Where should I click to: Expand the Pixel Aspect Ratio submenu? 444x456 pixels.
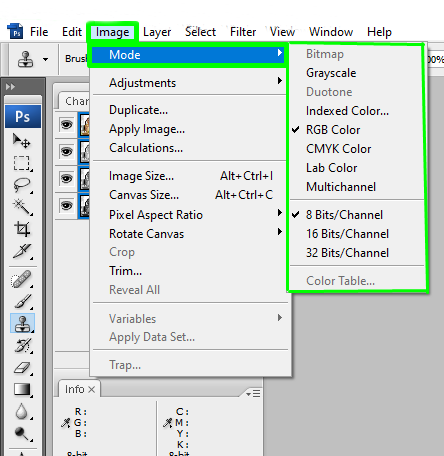coord(189,215)
